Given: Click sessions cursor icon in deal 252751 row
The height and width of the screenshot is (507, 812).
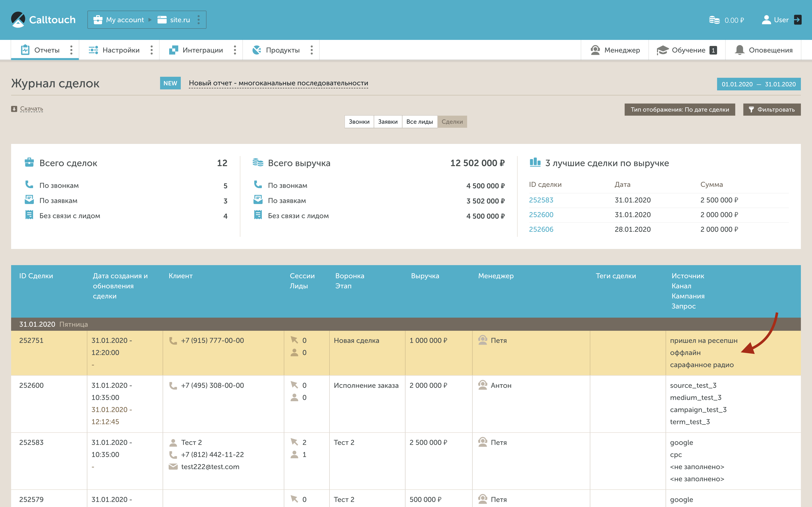Looking at the screenshot, I should 294,340.
